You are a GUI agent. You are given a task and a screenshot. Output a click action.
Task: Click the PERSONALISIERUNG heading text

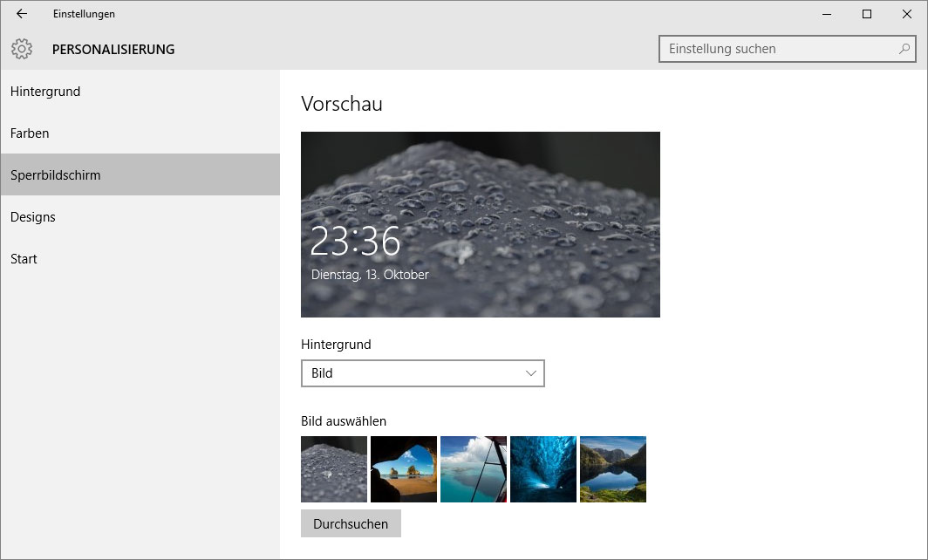click(x=113, y=50)
